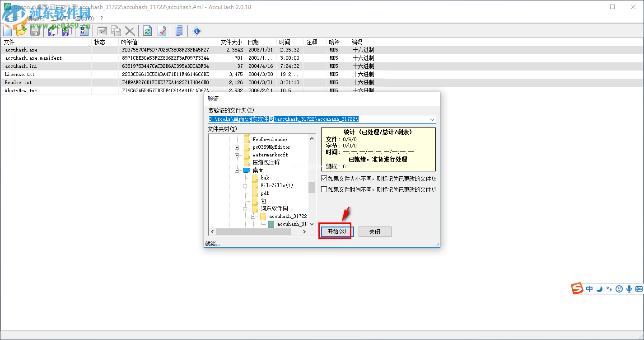Click the folder tree scroll-up arrow
This screenshot has height=340, width=644.
[312, 139]
